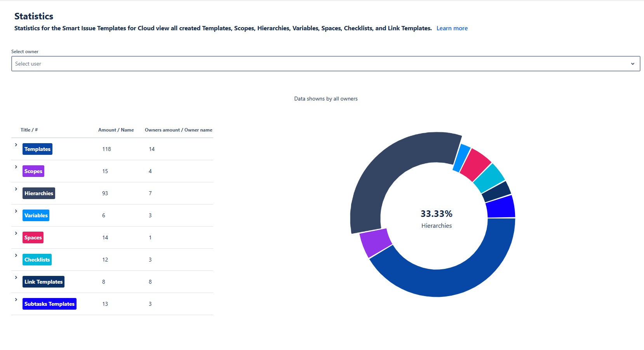Expand the Scopes row chevron
The image size is (644, 350).
pyautogui.click(x=16, y=167)
